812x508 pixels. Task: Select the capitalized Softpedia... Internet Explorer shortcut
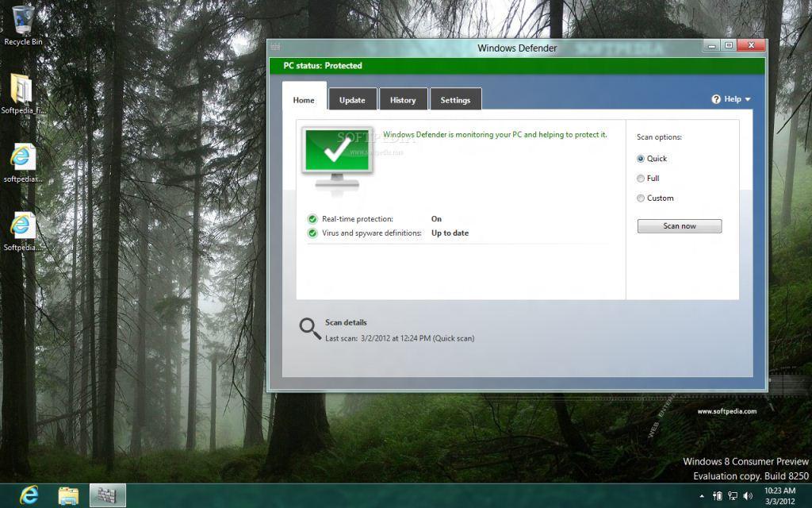[22, 231]
